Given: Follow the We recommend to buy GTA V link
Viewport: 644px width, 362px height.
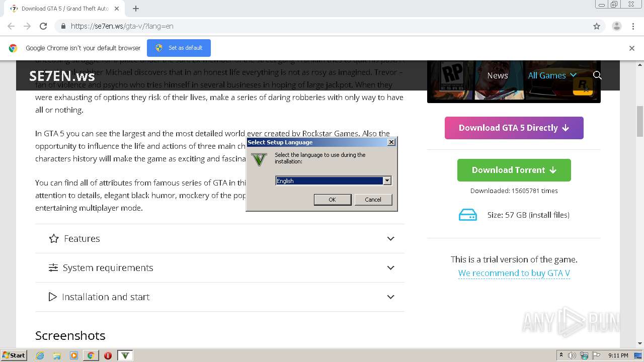Looking at the screenshot, I should click(x=514, y=273).
